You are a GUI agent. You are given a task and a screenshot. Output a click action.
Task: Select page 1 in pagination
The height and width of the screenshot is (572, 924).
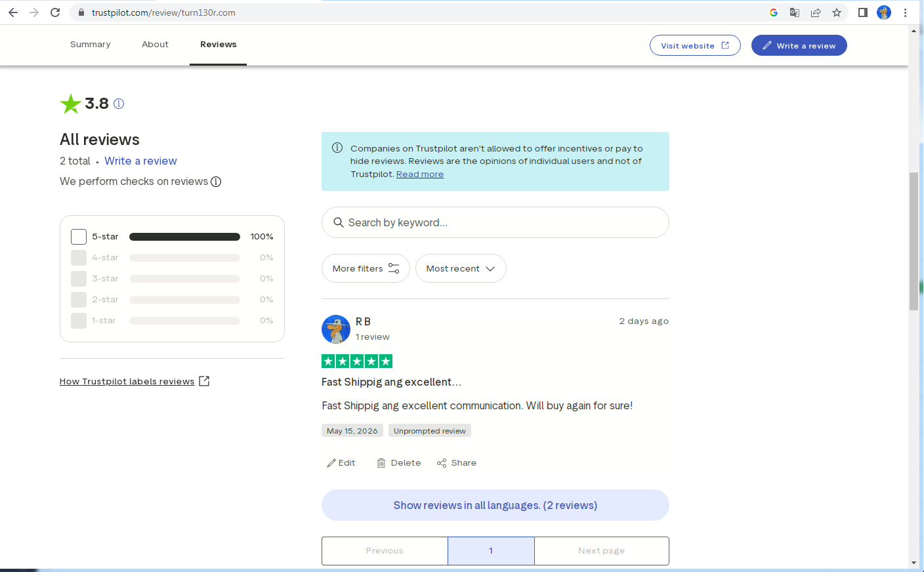coord(491,551)
